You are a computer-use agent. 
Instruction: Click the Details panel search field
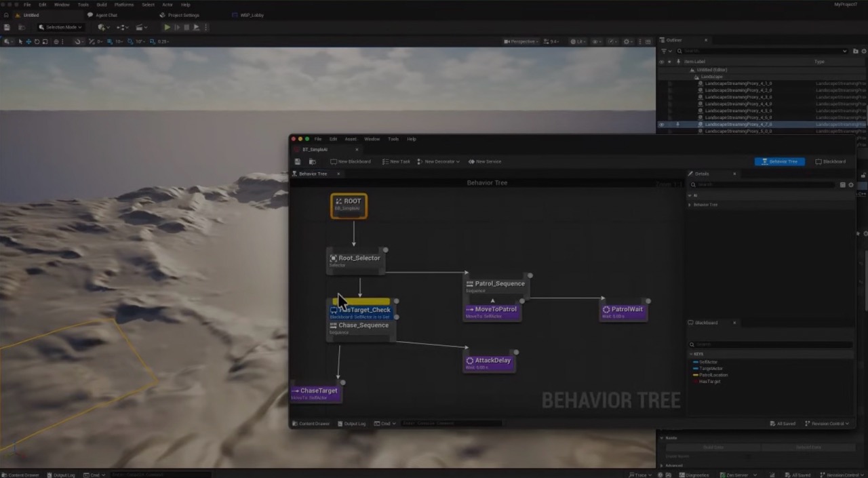pos(763,184)
